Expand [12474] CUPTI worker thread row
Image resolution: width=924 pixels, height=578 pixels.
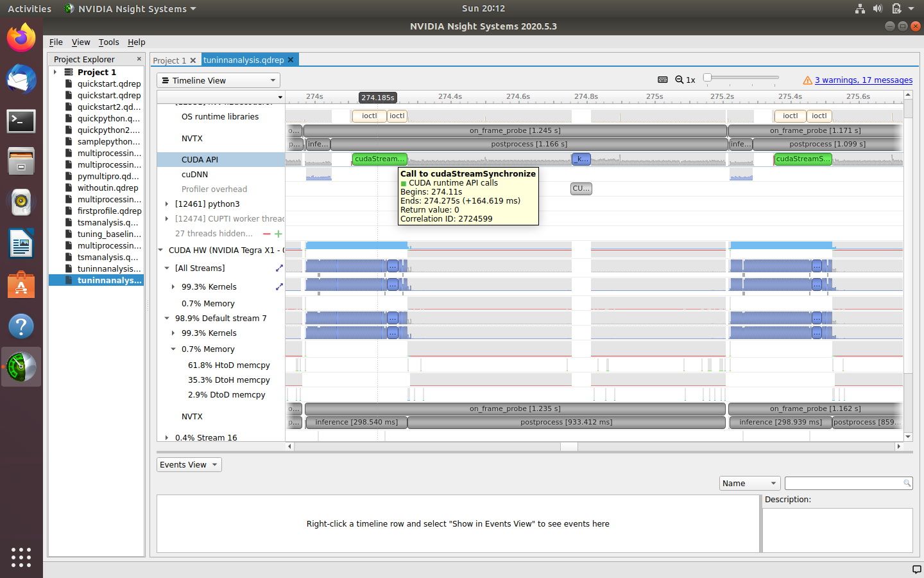167,218
